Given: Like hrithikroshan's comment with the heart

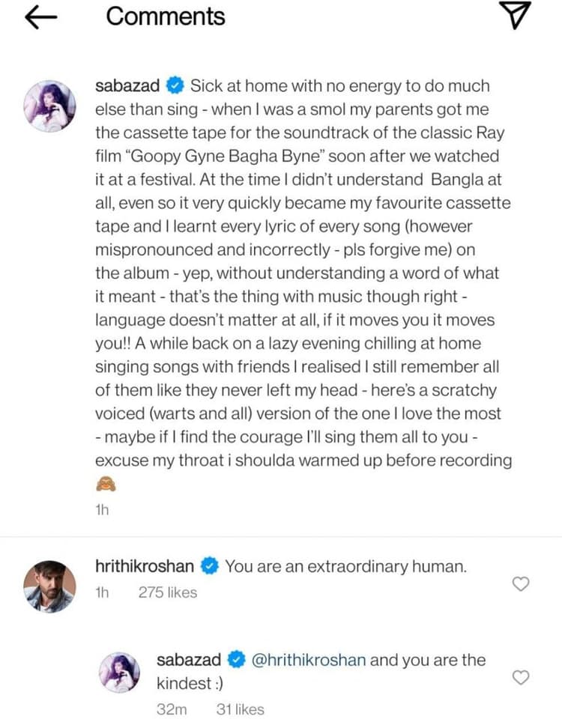Looking at the screenshot, I should (520, 583).
